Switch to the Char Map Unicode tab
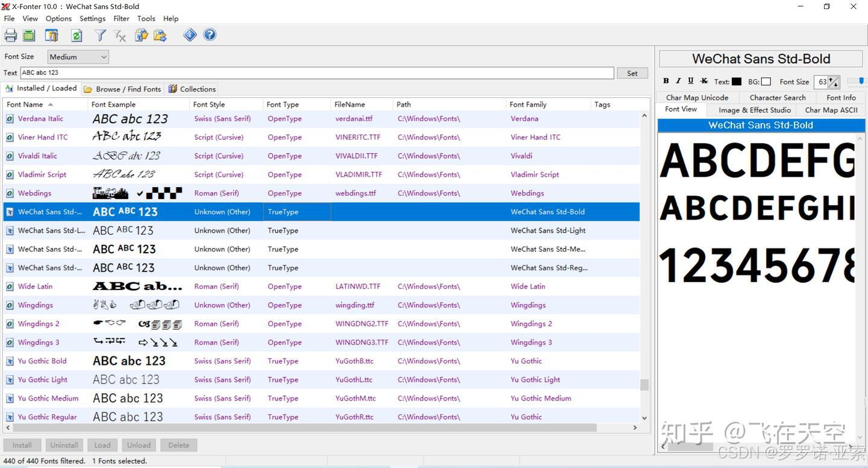 [697, 98]
